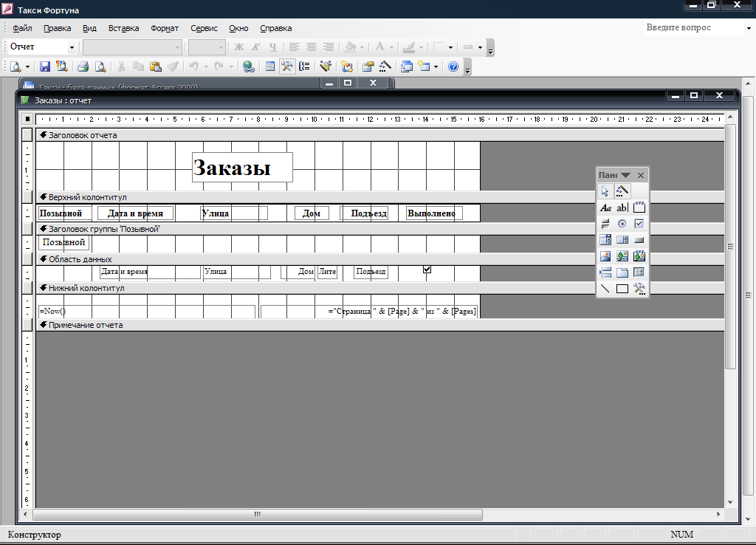The height and width of the screenshot is (545, 756).
Task: Click the Insert Hyperlink globe icon
Action: (x=248, y=66)
